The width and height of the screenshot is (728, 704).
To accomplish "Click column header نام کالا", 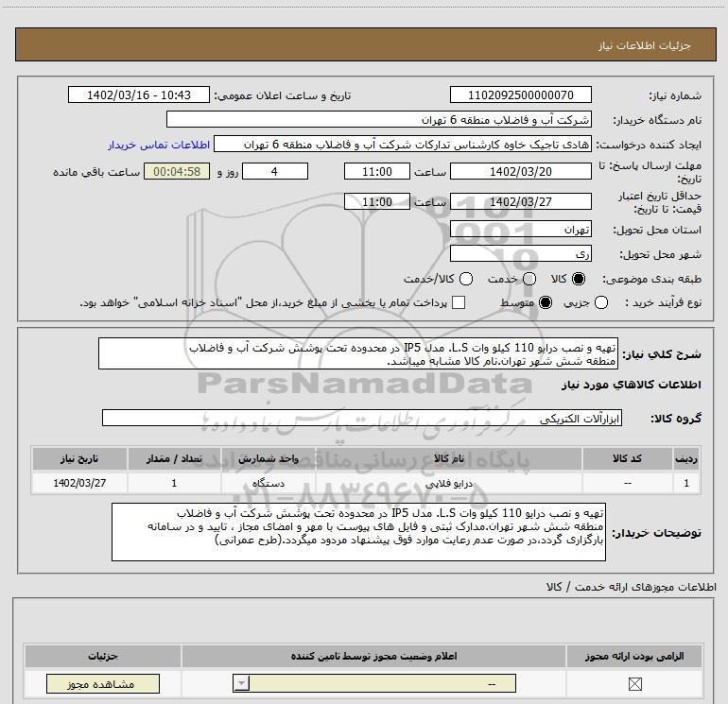I will tap(448, 459).
